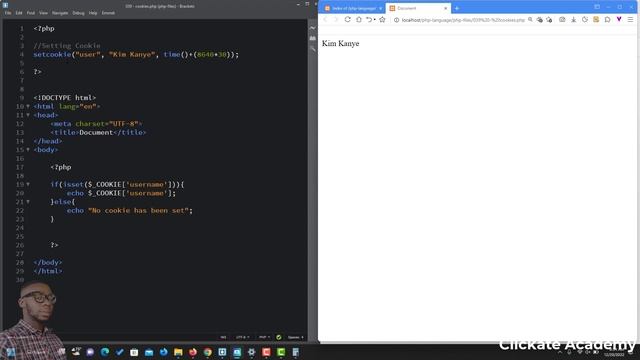
Task: Click the third sidebar tool icon below Extension Manager
Action: [313, 49]
